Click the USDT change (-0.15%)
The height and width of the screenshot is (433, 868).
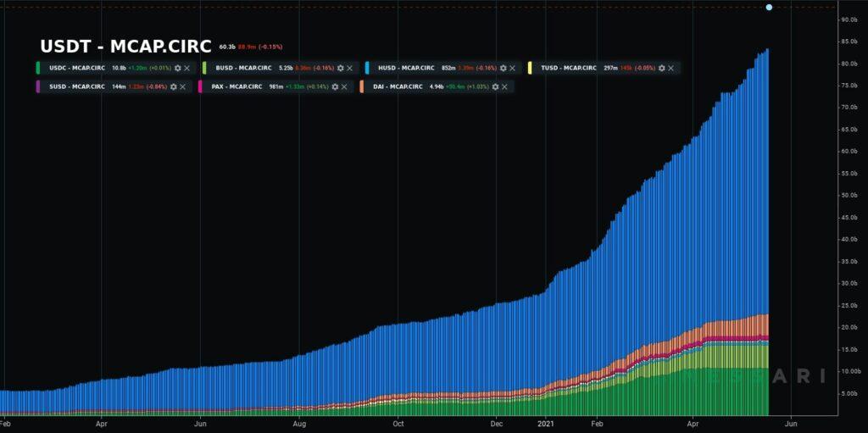click(270, 47)
